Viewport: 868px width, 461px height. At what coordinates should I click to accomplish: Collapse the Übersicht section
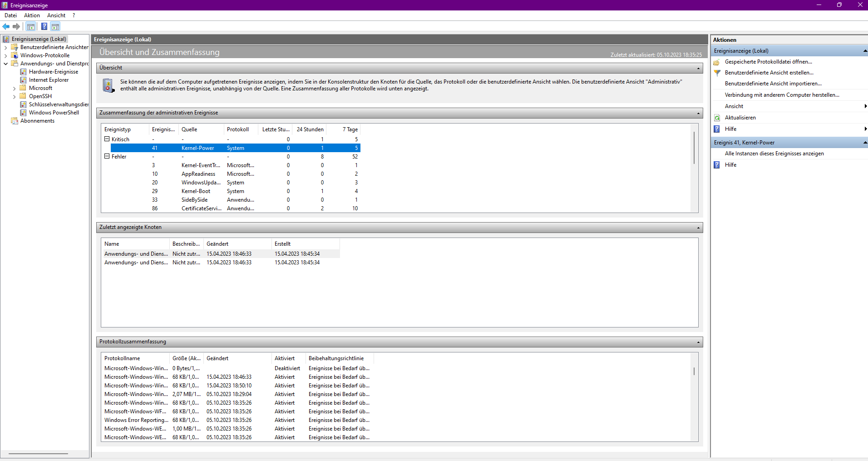[x=698, y=68]
